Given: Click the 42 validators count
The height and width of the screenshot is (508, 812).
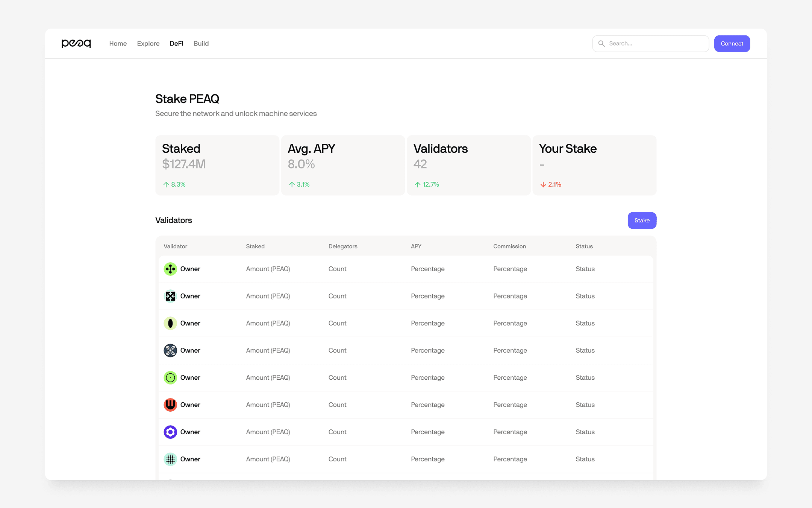Looking at the screenshot, I should click(x=420, y=164).
